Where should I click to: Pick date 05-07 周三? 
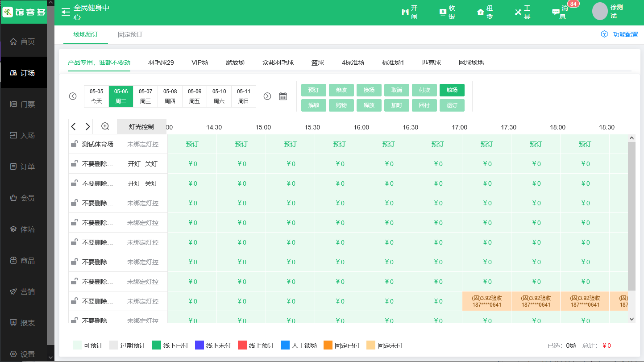145,96
